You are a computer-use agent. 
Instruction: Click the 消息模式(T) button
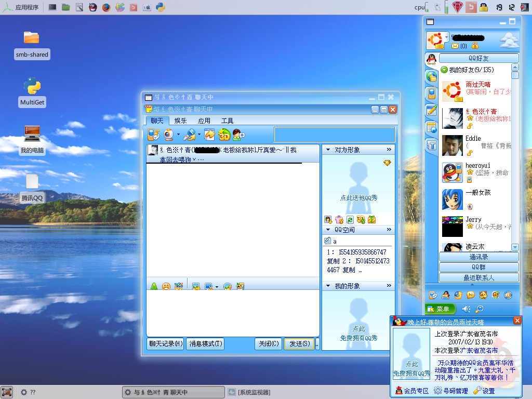tap(206, 344)
